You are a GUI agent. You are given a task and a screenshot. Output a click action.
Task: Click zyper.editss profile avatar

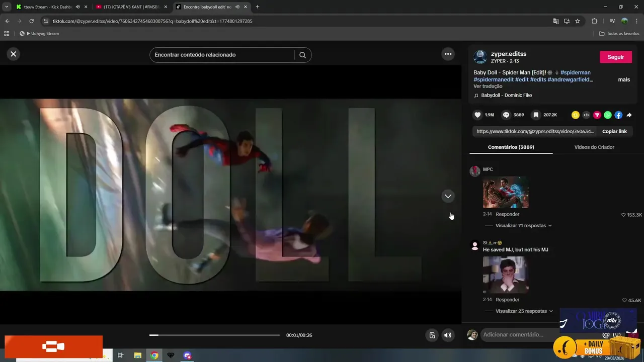tap(480, 57)
